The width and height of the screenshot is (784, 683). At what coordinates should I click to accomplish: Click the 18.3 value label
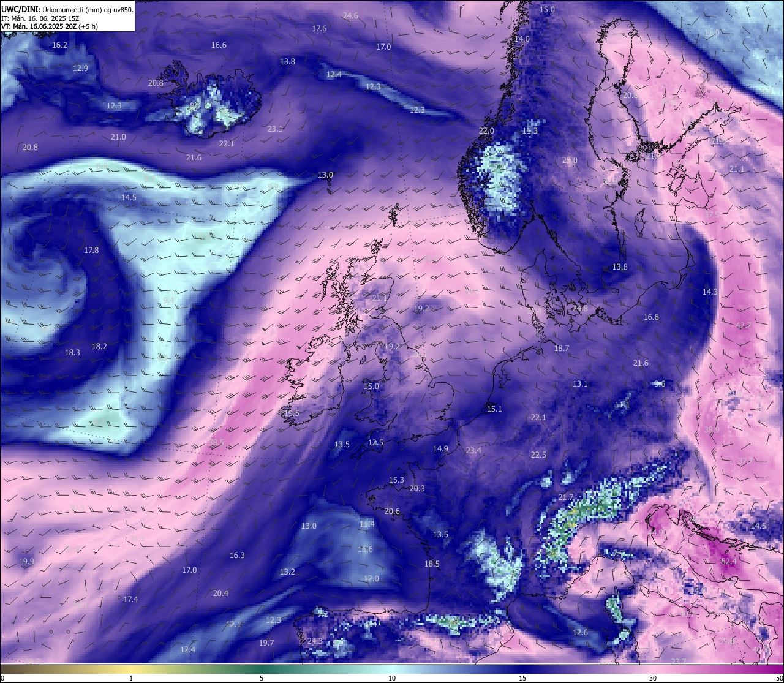(72, 353)
